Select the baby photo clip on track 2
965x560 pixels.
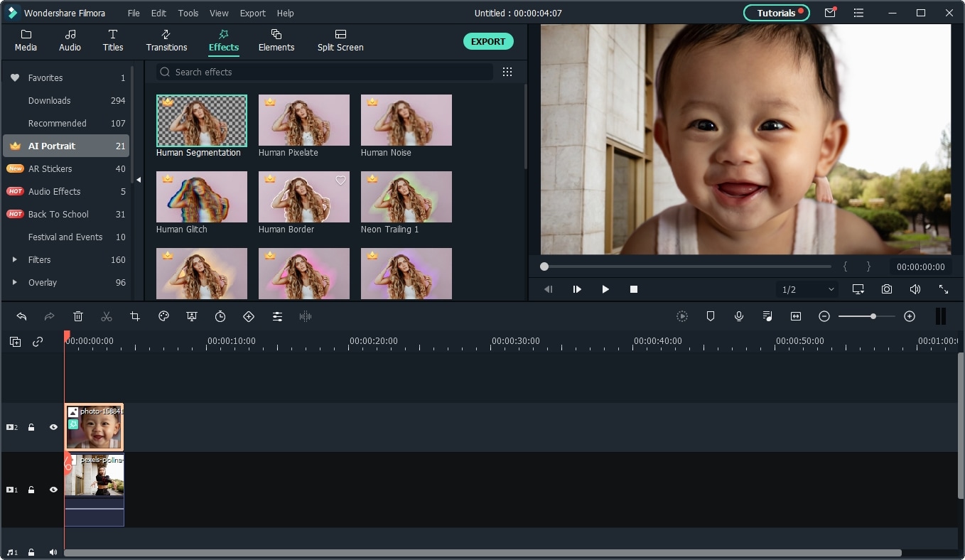tap(94, 427)
